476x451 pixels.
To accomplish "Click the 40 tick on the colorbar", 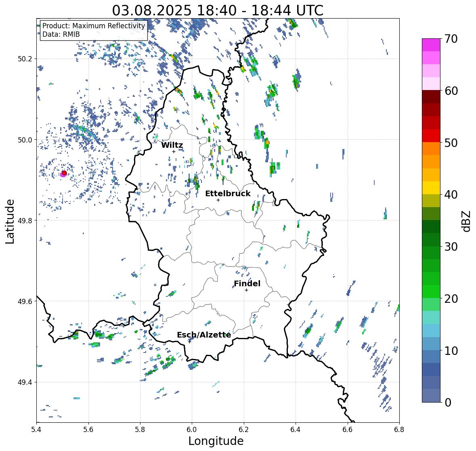I will pos(451,195).
